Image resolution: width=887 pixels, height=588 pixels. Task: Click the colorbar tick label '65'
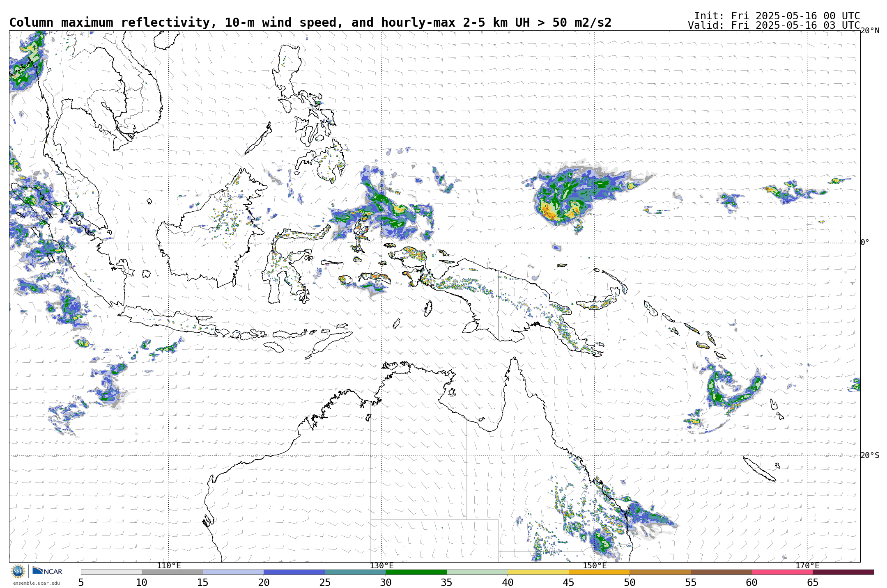pyautogui.click(x=813, y=583)
